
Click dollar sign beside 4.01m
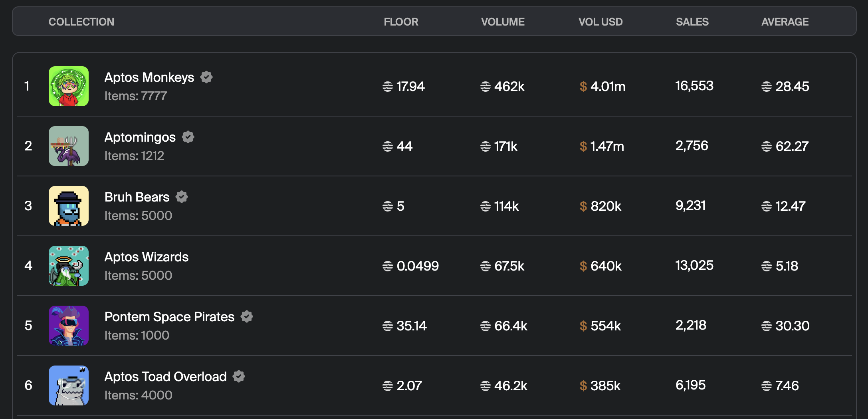(583, 87)
